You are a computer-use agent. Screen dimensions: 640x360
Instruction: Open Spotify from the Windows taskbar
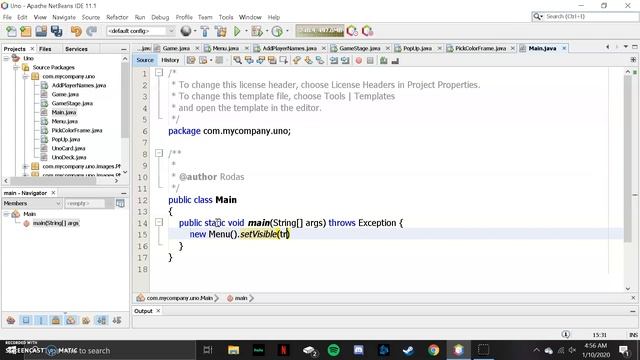(333, 350)
